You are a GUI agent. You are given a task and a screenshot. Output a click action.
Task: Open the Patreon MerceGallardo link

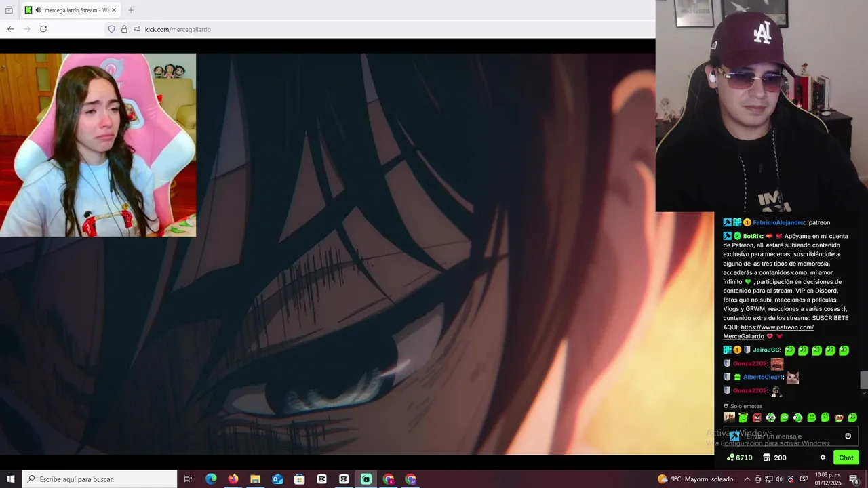tap(768, 332)
